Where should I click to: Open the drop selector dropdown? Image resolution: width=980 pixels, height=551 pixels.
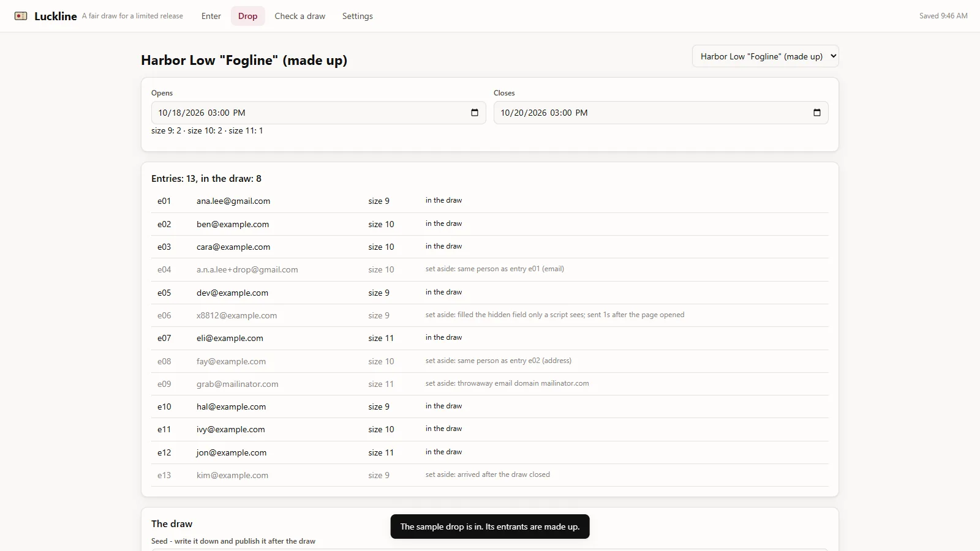(x=766, y=56)
